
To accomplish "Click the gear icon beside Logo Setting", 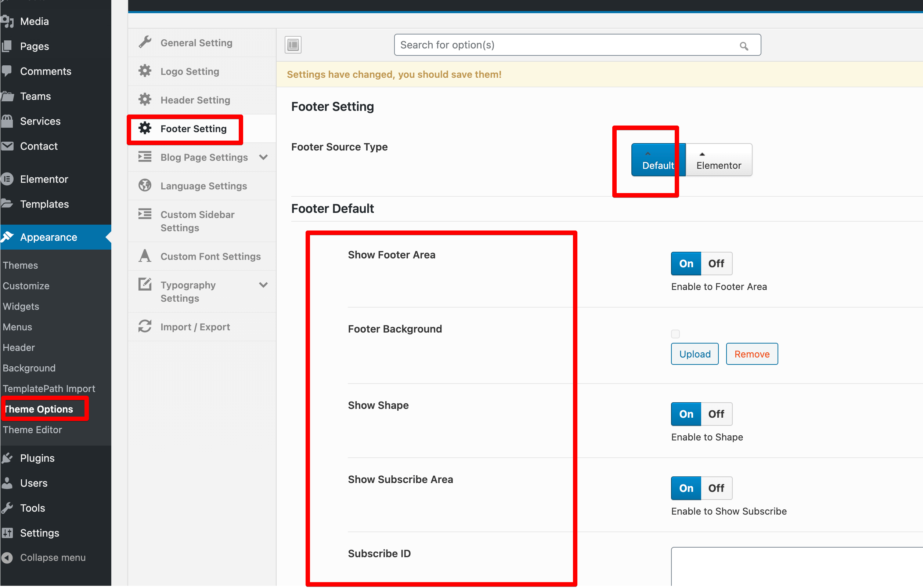I will [145, 71].
